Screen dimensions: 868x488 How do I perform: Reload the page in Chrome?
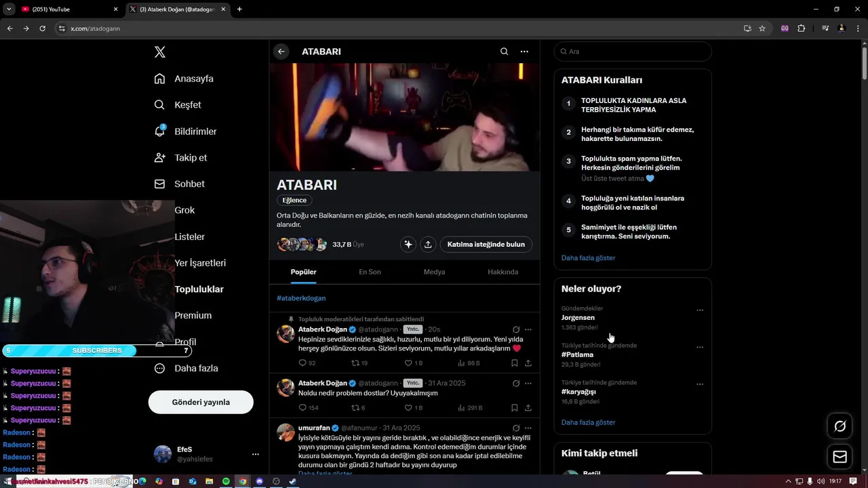pos(42,28)
